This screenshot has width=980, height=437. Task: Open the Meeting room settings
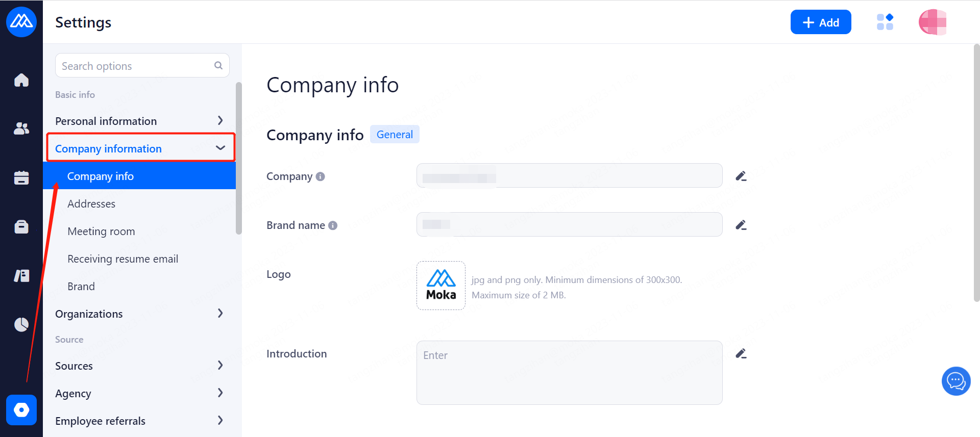click(x=101, y=231)
